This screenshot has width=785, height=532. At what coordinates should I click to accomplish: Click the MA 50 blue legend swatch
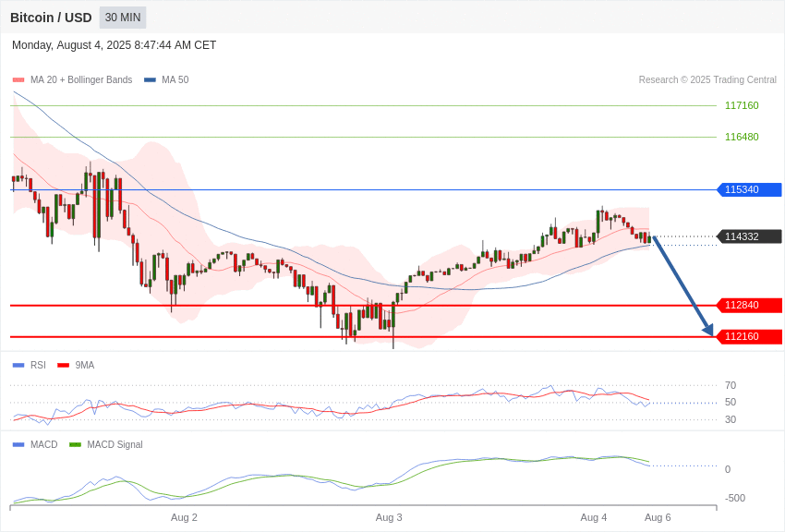tap(150, 79)
